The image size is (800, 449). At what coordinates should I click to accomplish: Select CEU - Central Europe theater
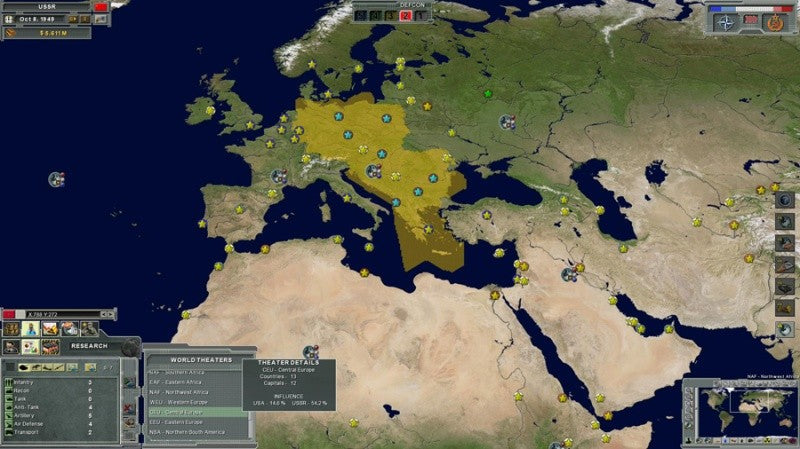[197, 412]
